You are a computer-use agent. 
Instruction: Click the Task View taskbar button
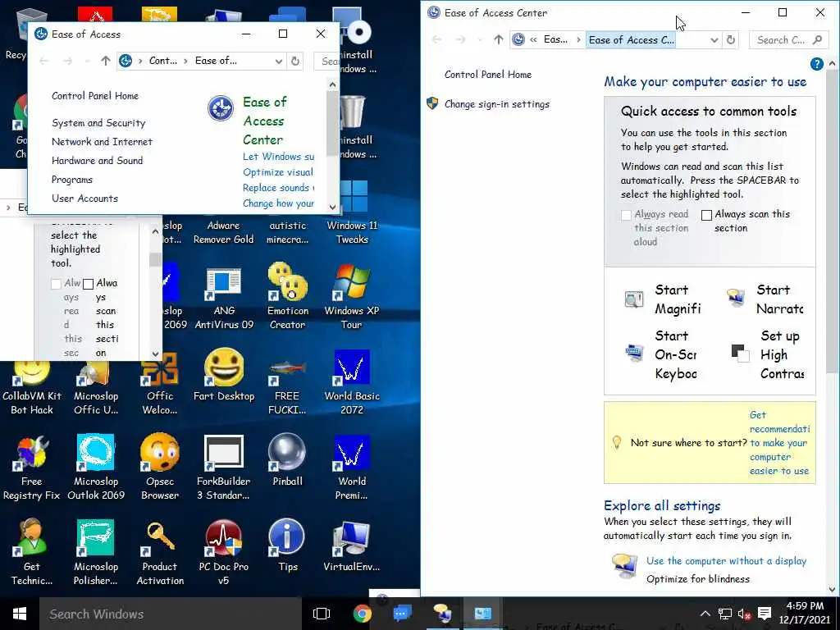322,614
